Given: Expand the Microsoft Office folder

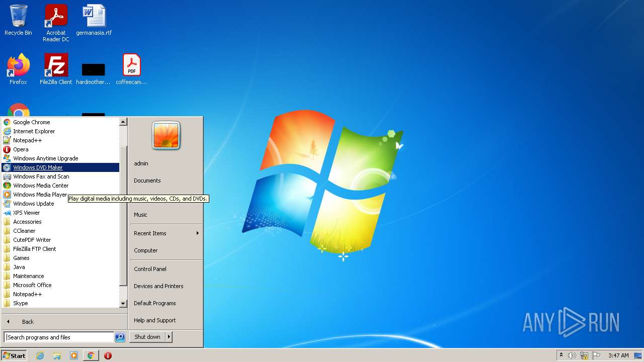Looking at the screenshot, I should pyautogui.click(x=60, y=285).
